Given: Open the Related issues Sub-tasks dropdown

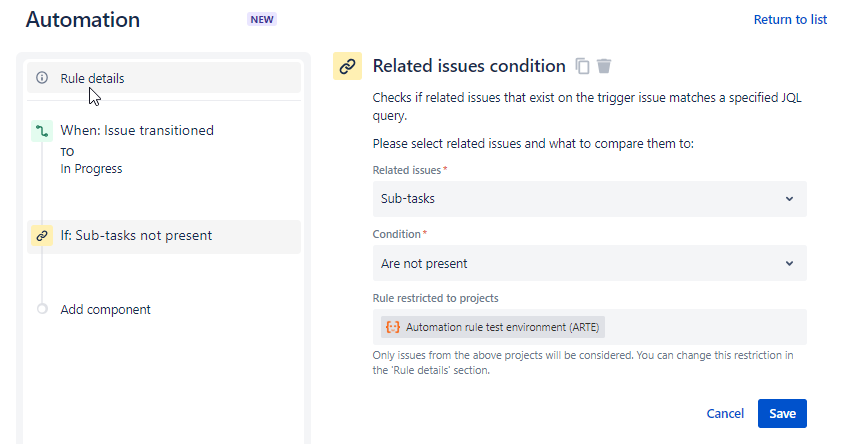Looking at the screenshot, I should click(x=589, y=199).
